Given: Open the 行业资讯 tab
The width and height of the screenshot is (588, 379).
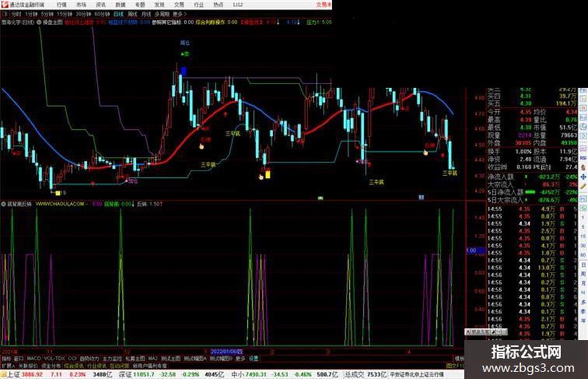Looking at the screenshot, I should pyautogui.click(x=96, y=365).
